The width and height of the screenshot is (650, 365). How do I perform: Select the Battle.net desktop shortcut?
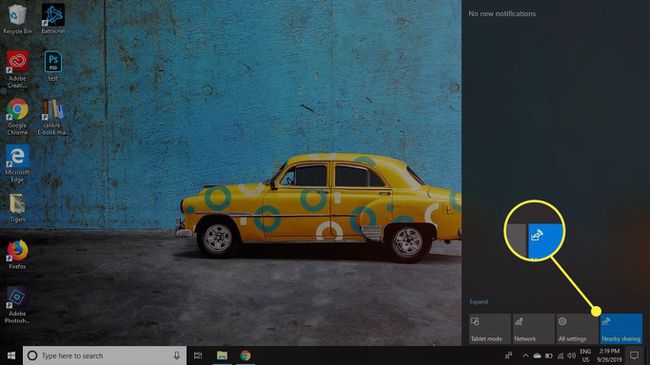53,19
